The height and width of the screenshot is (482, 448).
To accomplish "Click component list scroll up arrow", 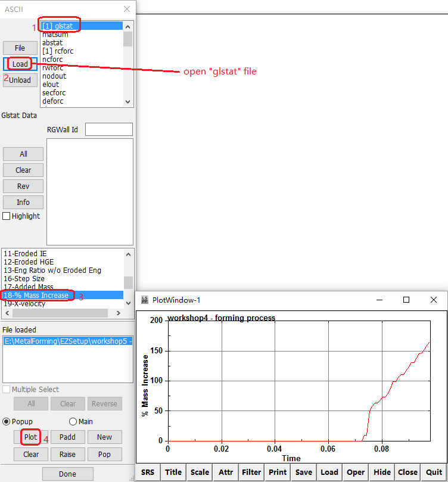I will click(x=129, y=254).
